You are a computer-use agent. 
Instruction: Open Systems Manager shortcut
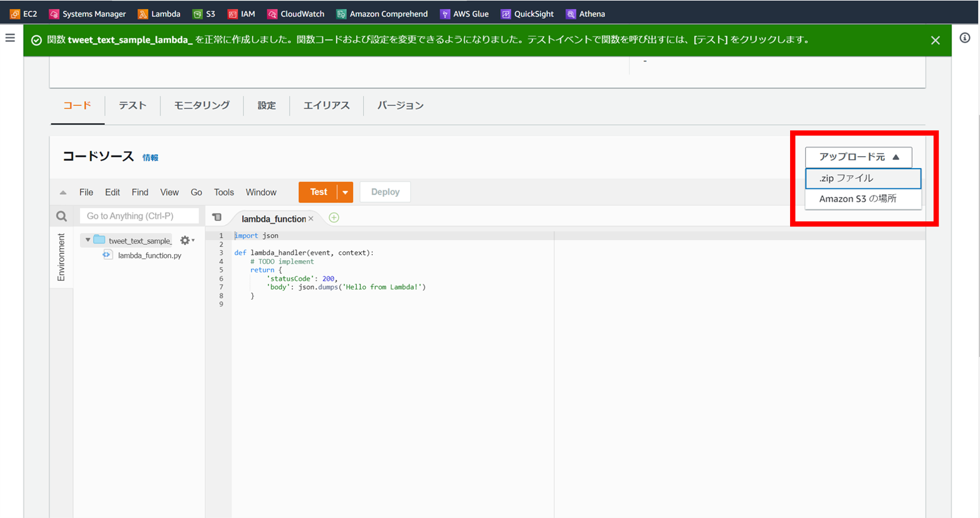point(88,14)
